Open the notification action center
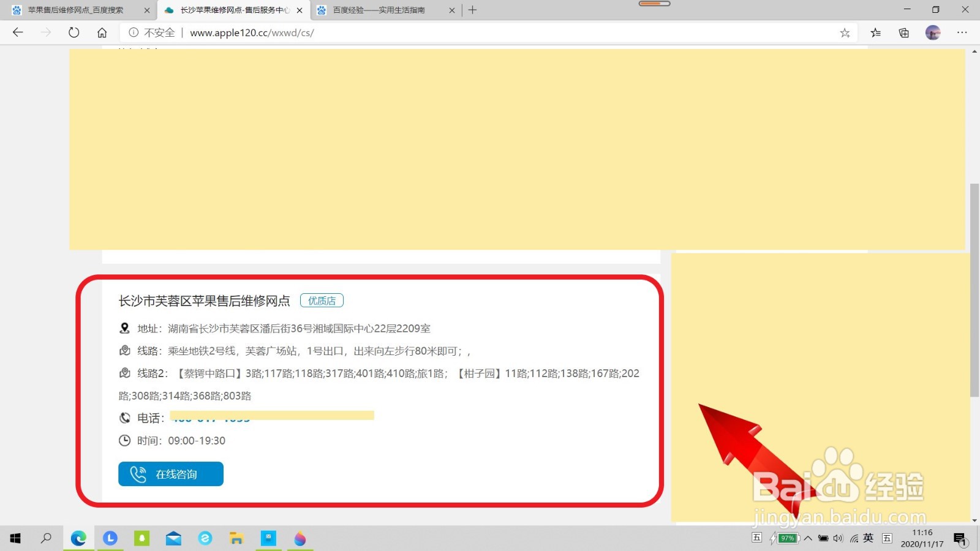980x551 pixels. pos(960,539)
